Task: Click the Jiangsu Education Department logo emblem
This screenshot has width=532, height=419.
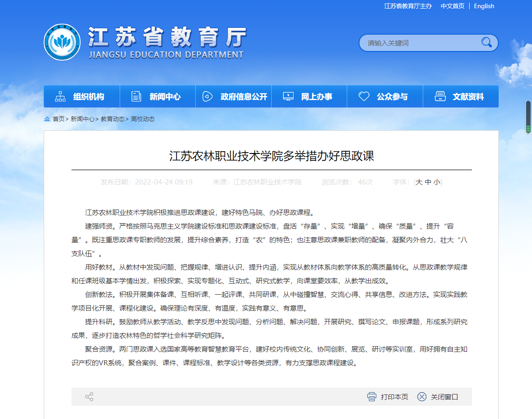Action: tap(62, 42)
